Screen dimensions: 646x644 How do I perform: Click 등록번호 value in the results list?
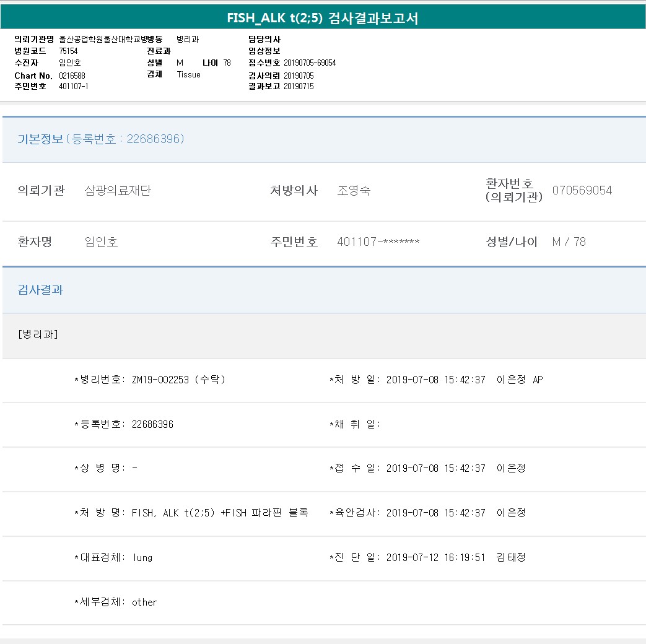point(152,424)
